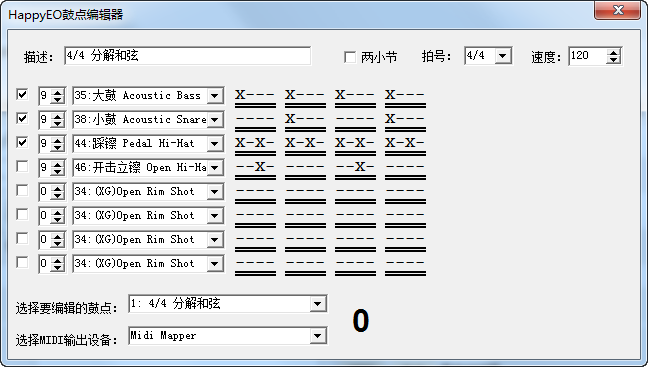
Task: Open the 44:踩镲 Pedal Hi-Hat instrument dropdown
Action: [214, 144]
